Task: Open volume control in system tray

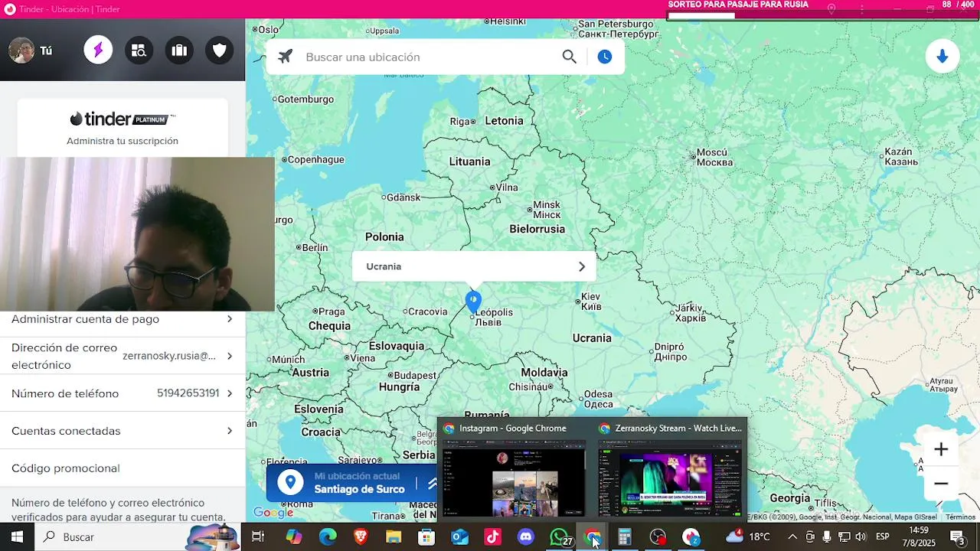Action: point(861,537)
